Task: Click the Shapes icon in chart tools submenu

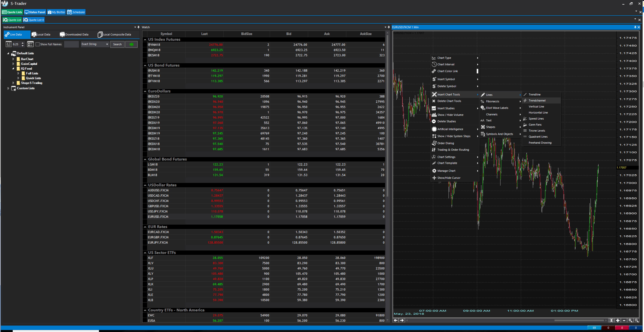Action: pyautogui.click(x=483, y=127)
